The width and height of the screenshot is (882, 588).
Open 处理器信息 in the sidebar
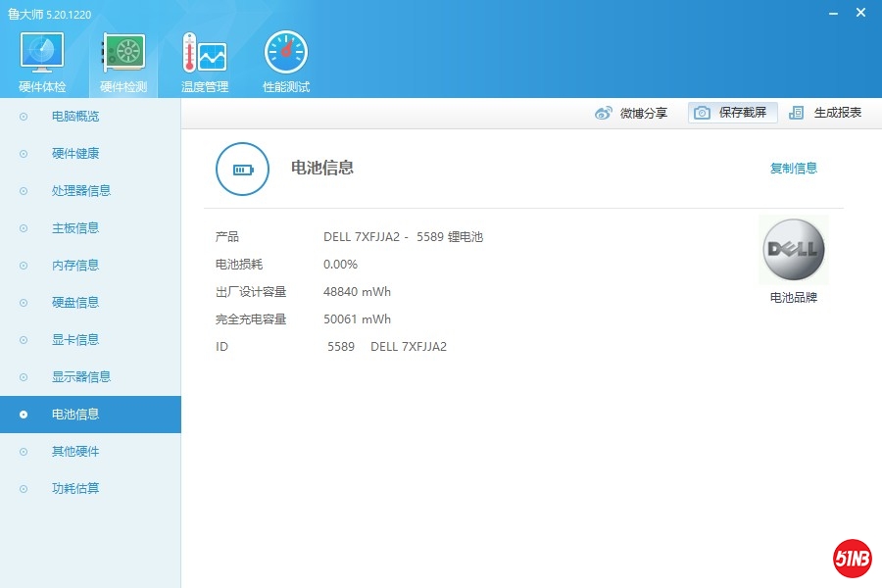[81, 191]
